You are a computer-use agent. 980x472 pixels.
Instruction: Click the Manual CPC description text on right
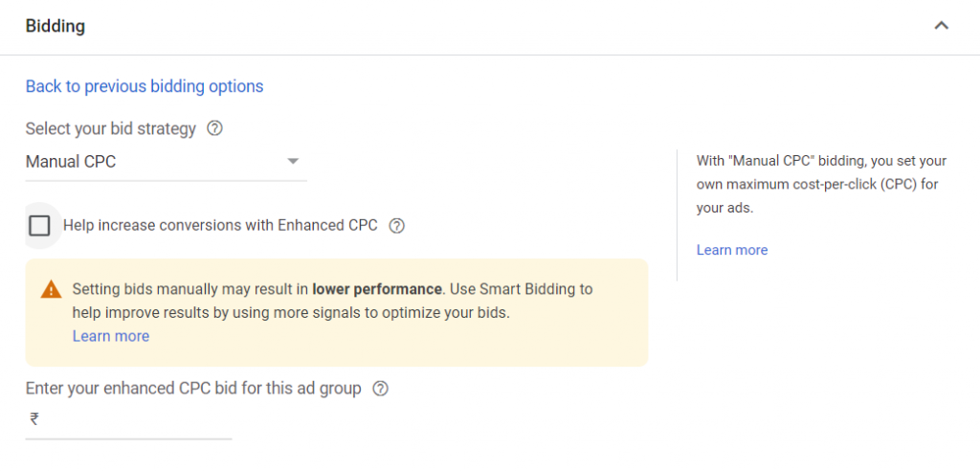tap(821, 184)
